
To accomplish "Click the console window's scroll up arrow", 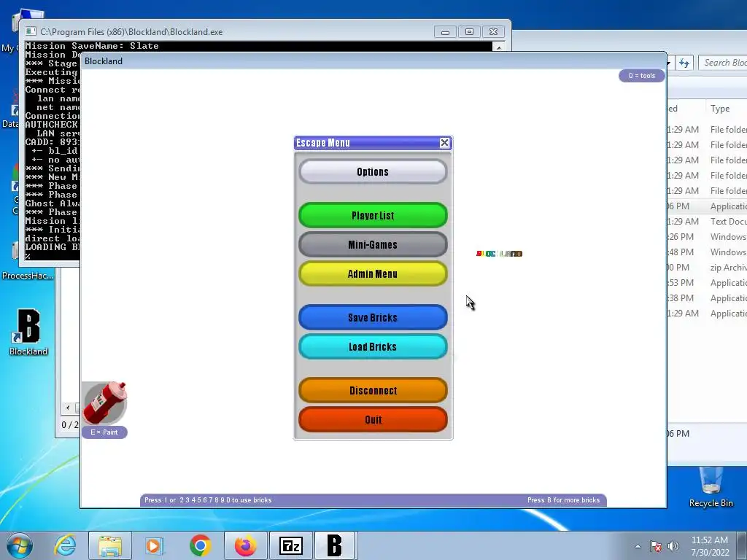I will click(x=499, y=47).
